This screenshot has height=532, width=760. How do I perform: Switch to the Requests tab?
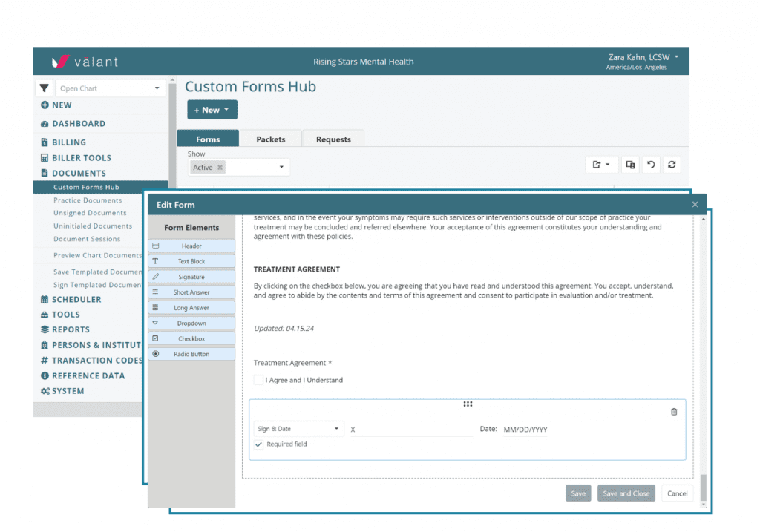[332, 138]
